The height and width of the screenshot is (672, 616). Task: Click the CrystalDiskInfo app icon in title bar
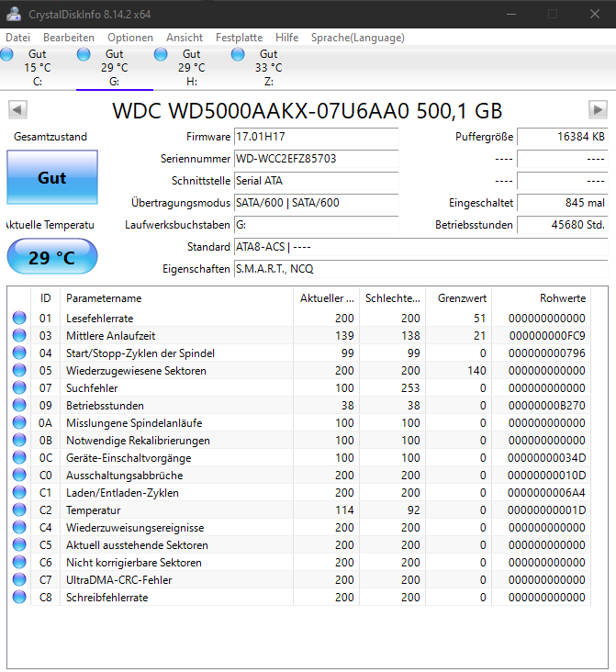[14, 14]
